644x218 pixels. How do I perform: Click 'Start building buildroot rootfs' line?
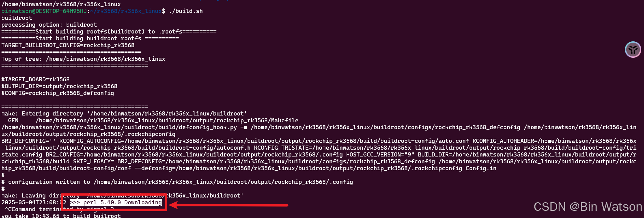coord(90,38)
